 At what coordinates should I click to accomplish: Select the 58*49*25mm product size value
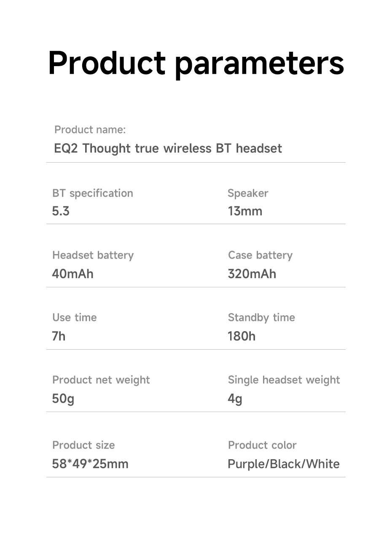(x=90, y=464)
